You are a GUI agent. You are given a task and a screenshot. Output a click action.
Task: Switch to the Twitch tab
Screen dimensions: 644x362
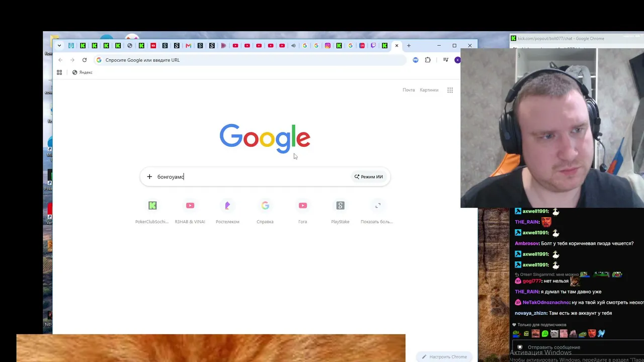(x=373, y=46)
